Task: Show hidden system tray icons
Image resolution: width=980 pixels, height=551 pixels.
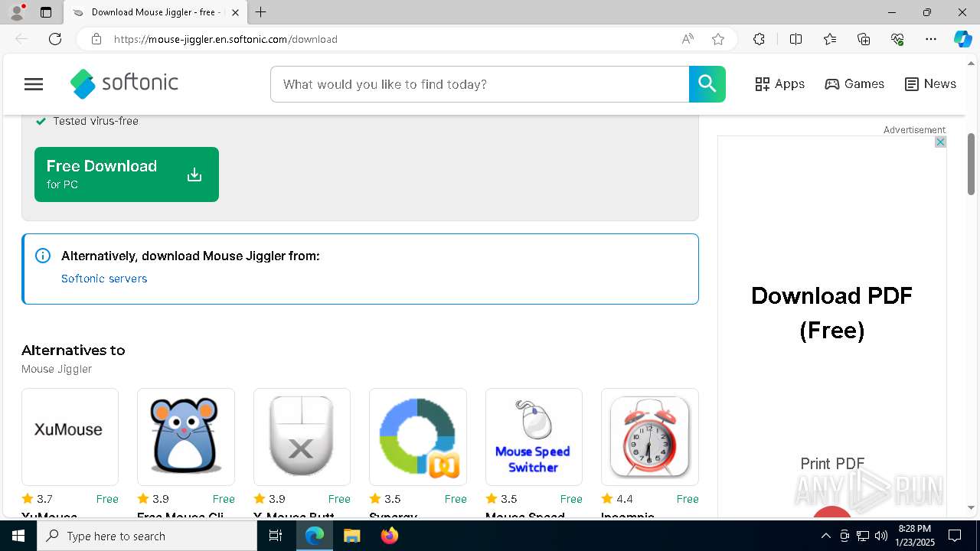Action: tap(825, 536)
